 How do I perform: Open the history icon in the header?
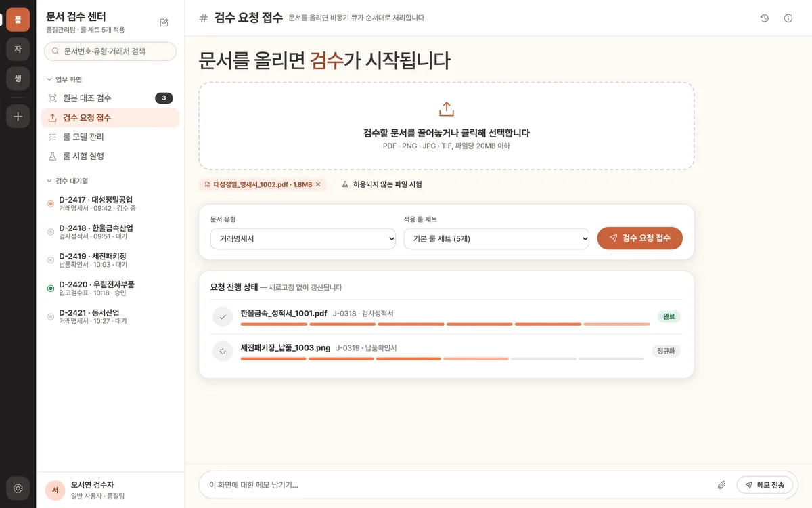764,18
